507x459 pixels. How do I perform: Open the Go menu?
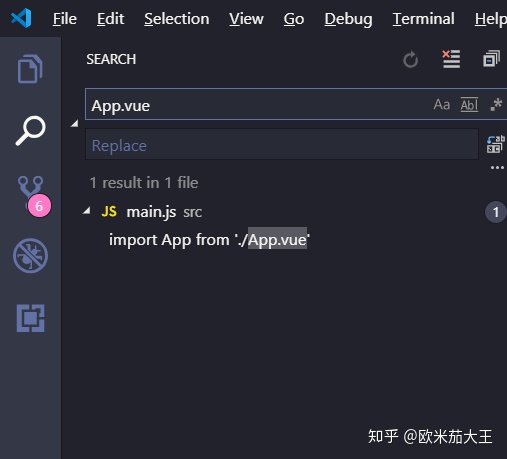coord(294,19)
